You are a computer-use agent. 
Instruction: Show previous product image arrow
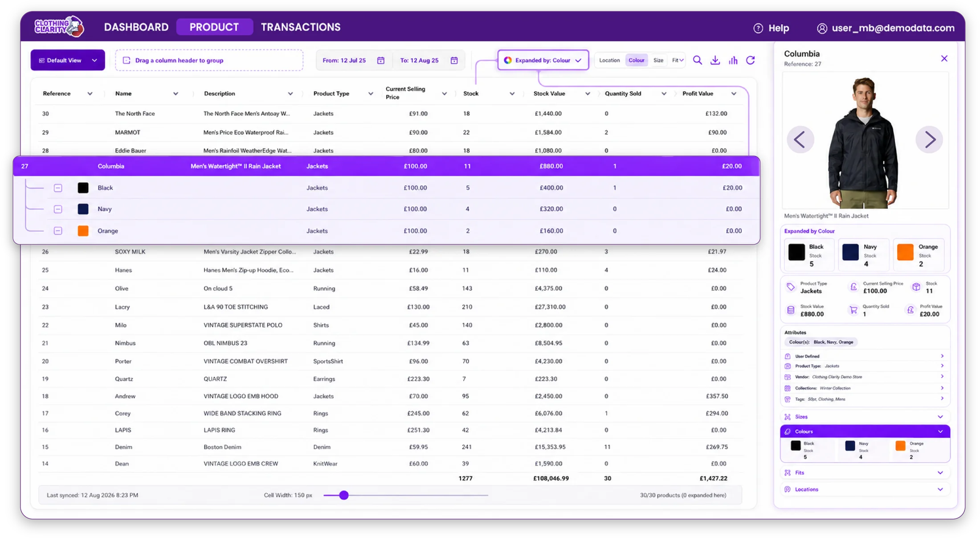[800, 140]
